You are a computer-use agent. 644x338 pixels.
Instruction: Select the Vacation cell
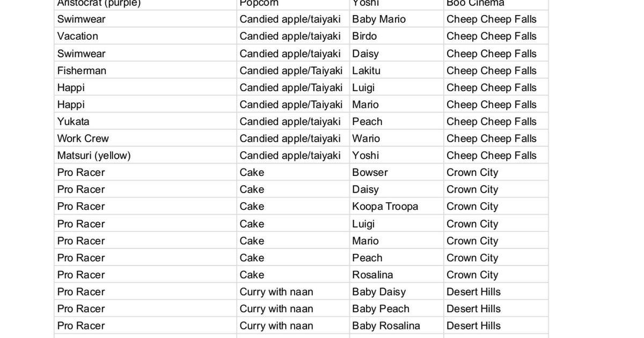(78, 36)
